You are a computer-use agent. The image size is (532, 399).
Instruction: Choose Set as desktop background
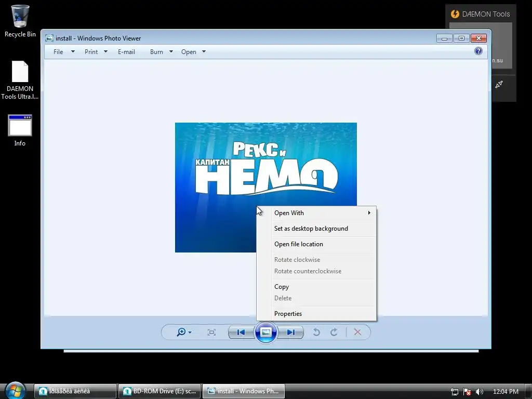tap(316, 229)
